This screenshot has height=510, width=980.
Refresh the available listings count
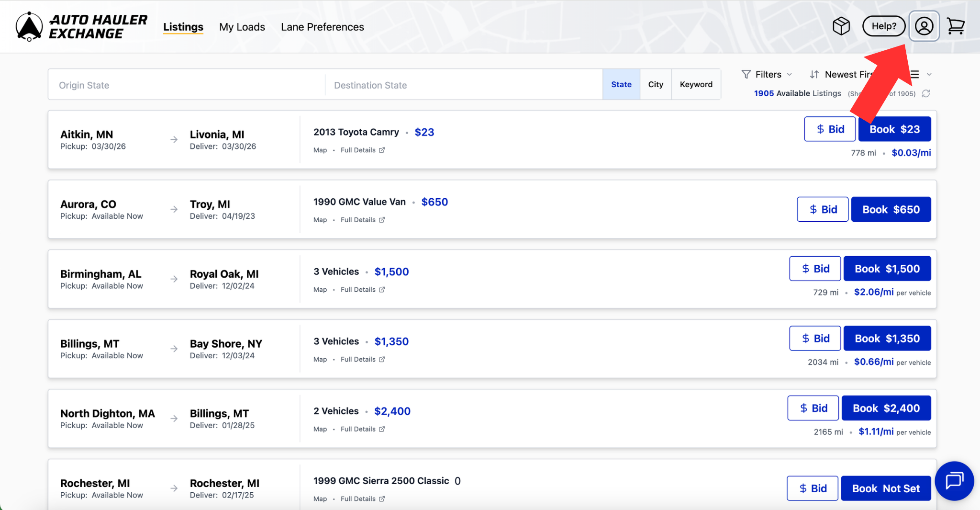point(926,93)
